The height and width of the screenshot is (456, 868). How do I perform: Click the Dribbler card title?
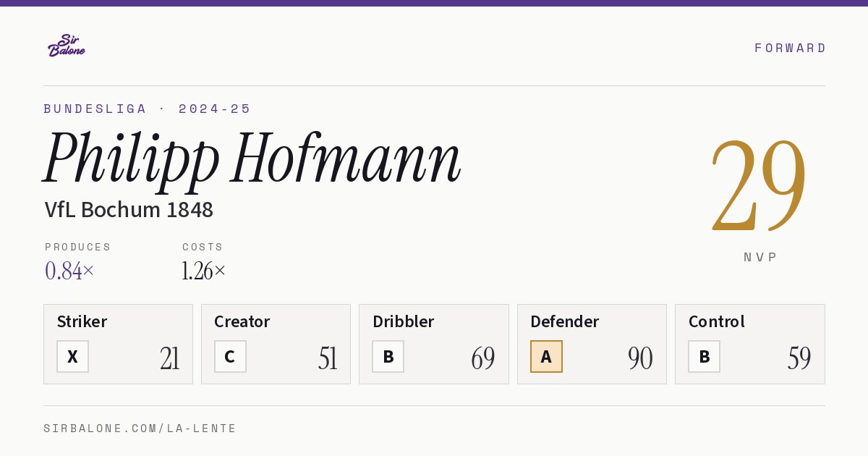[x=404, y=321]
